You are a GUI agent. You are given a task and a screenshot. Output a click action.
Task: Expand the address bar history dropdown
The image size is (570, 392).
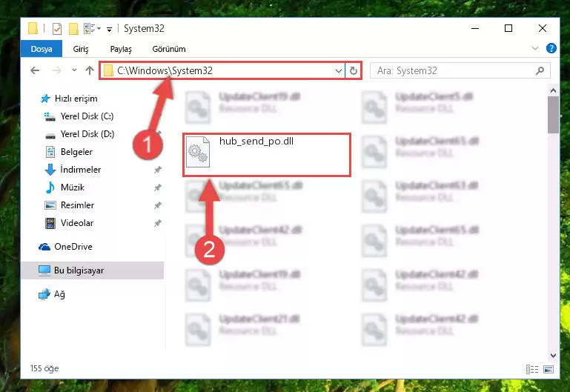(339, 70)
